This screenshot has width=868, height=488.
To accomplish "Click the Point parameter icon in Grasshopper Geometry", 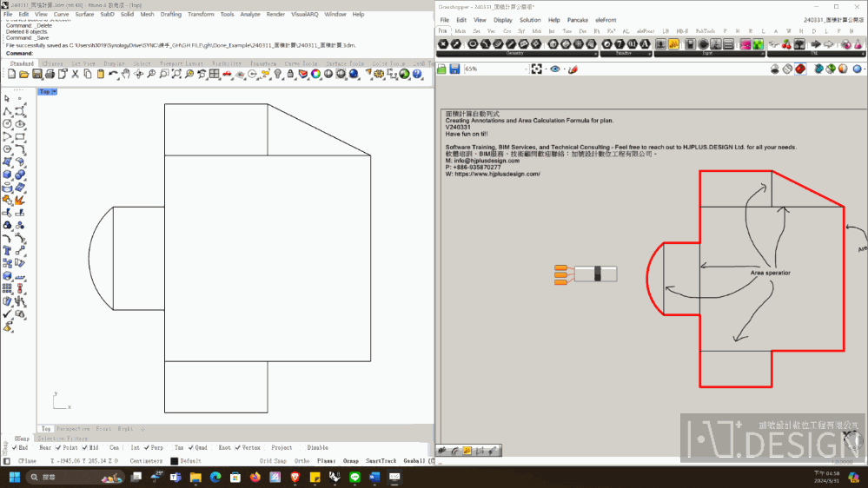I will (443, 43).
